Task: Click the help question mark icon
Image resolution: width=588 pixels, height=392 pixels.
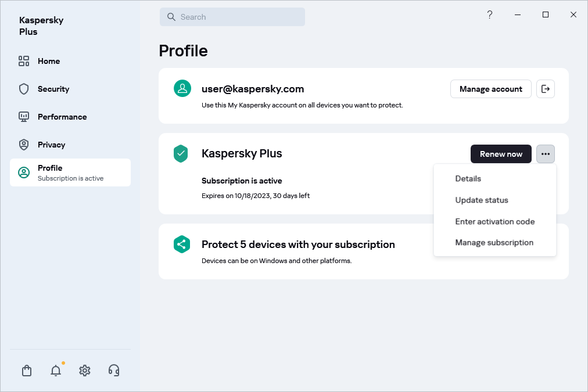Action: tap(490, 15)
